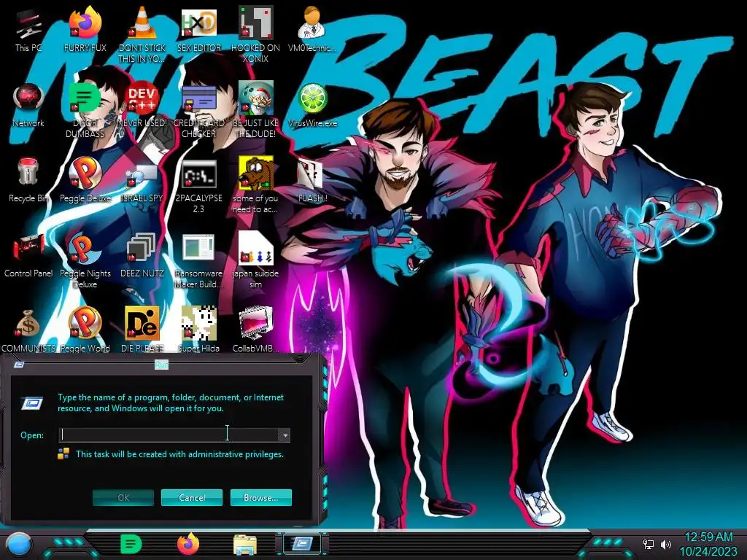Open File Explorer from the taskbar
Screen dimensions: 747x560
(x=245, y=545)
